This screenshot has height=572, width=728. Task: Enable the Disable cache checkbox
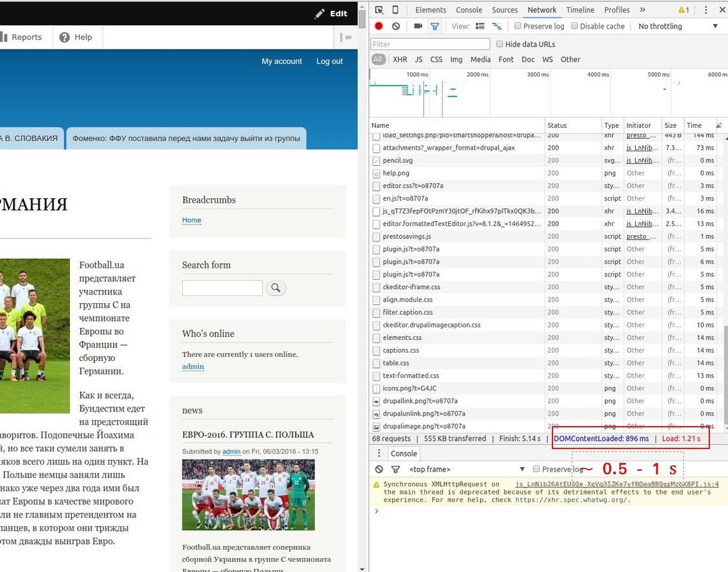(x=574, y=26)
